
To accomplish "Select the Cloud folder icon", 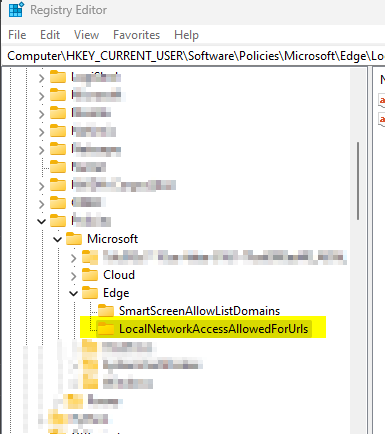I will (90, 275).
